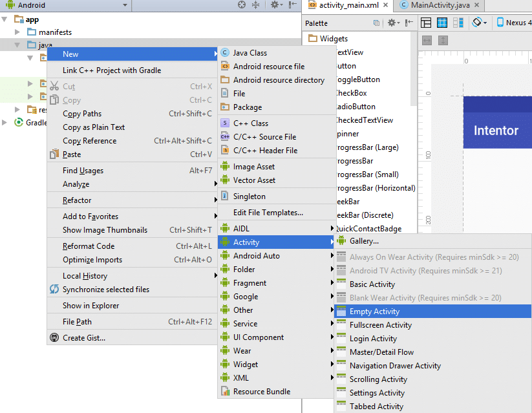The height and width of the screenshot is (413, 532).
Task: Choose C/C++ Header File
Action: (277, 151)
